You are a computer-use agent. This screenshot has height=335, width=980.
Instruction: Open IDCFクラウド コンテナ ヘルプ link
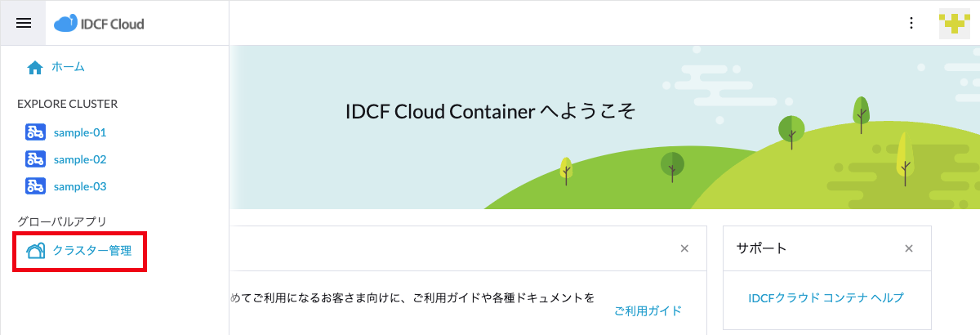tap(826, 297)
